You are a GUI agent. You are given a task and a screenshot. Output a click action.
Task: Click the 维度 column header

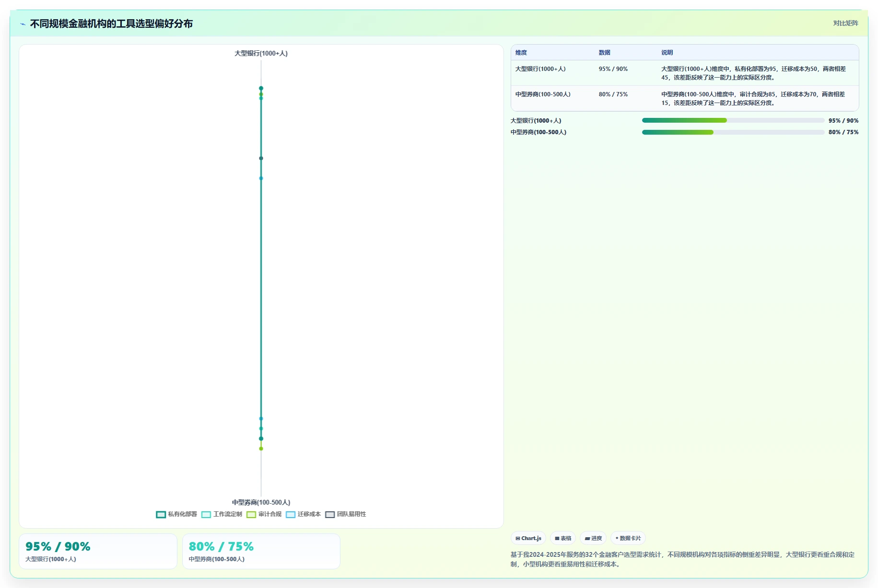click(x=521, y=53)
